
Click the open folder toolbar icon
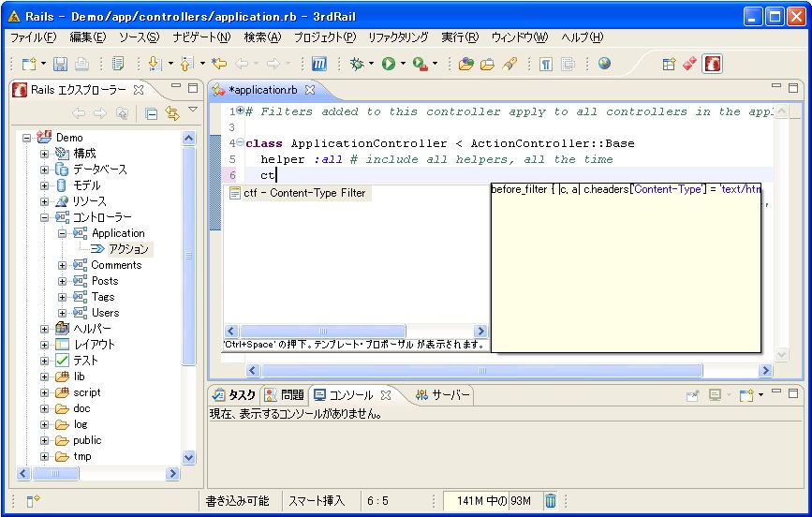click(487, 64)
